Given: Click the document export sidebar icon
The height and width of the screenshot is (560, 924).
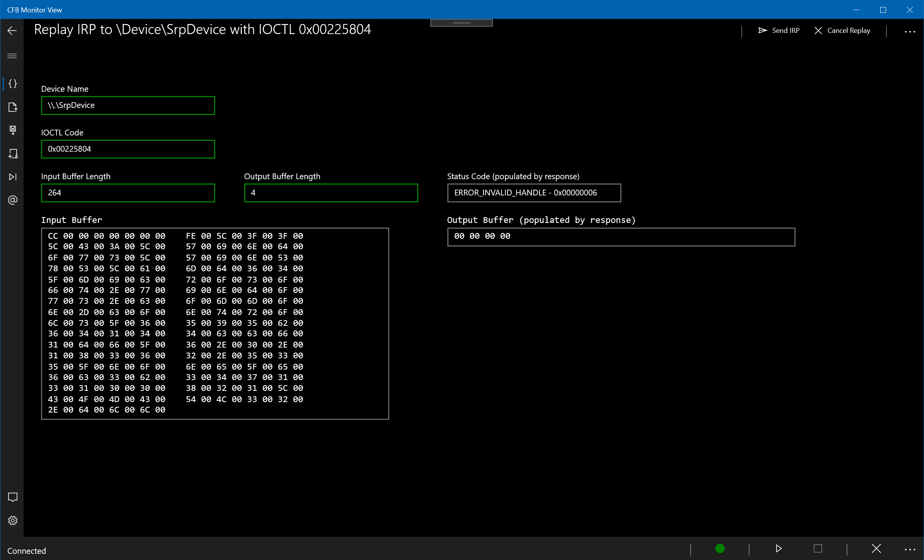Looking at the screenshot, I should coord(13,107).
